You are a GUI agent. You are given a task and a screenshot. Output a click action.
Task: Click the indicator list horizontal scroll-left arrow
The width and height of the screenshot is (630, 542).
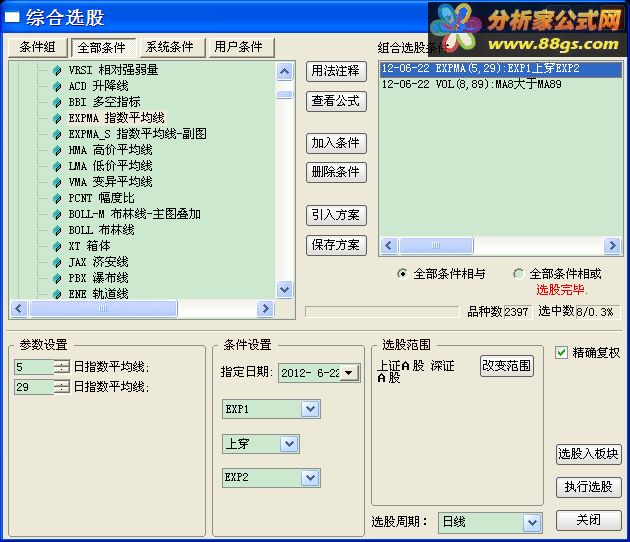(x=18, y=309)
